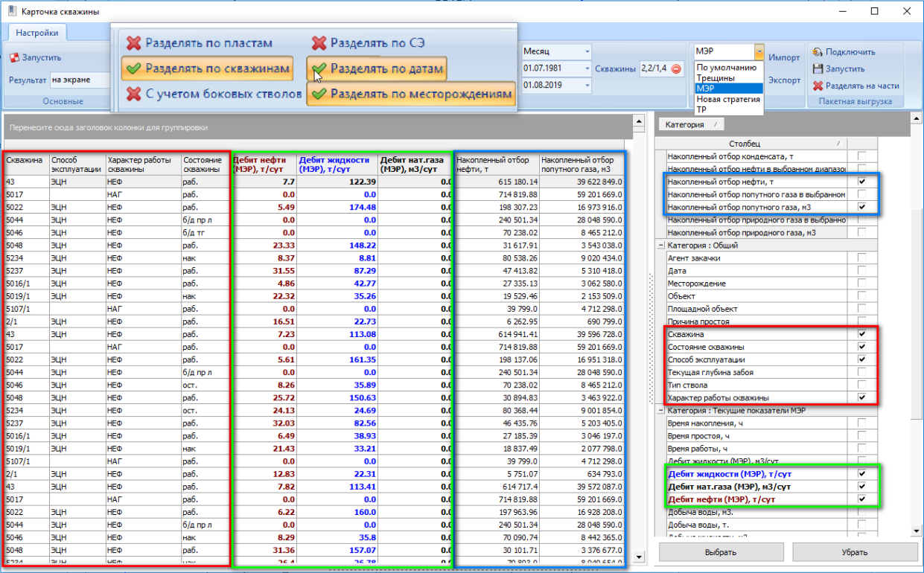Click the column list vertical scrollbar down arrow
The image size is (924, 573).
coord(916,531)
